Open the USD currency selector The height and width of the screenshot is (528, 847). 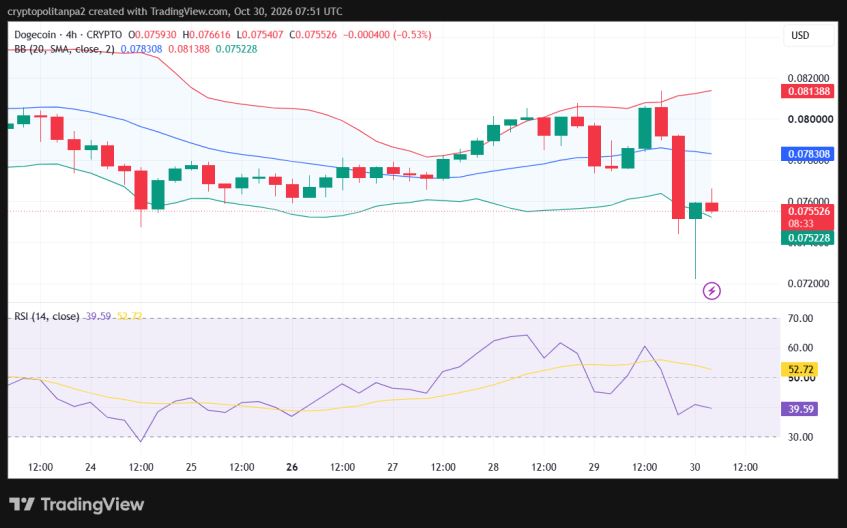[808, 36]
